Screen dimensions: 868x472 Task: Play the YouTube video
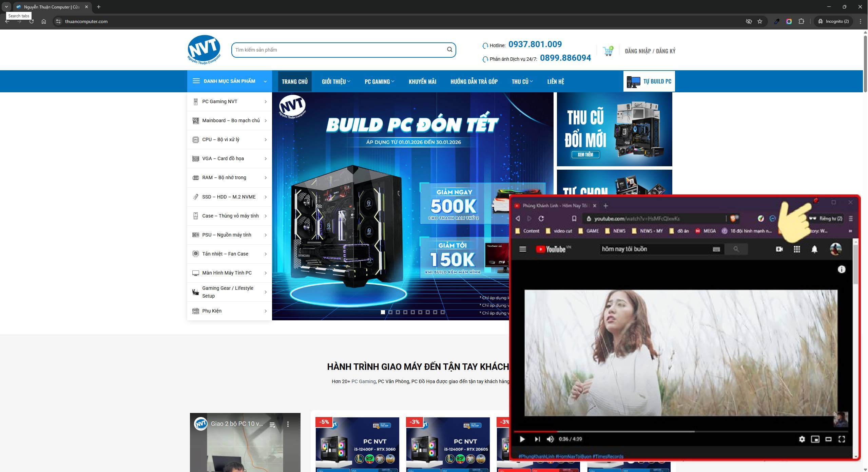click(522, 439)
